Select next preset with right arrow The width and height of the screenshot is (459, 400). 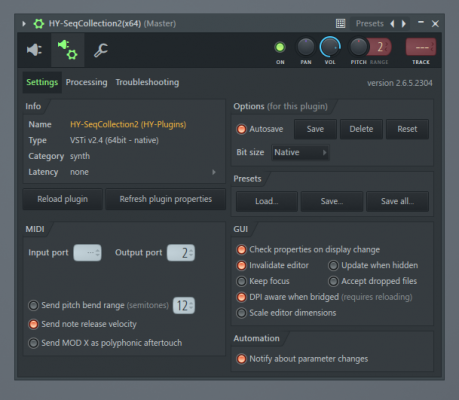(404, 24)
